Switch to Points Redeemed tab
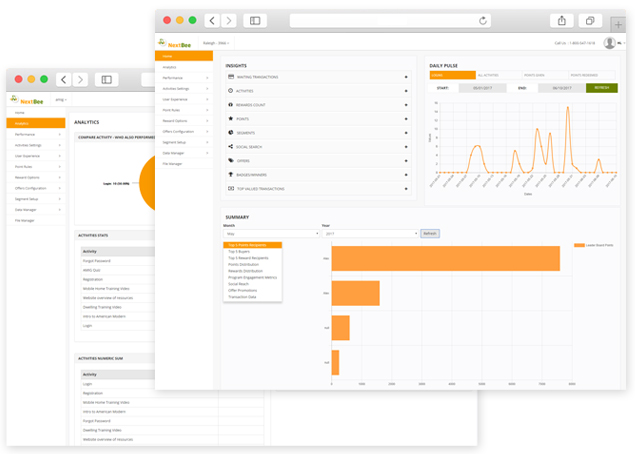The width and height of the screenshot is (635, 454). (x=592, y=75)
